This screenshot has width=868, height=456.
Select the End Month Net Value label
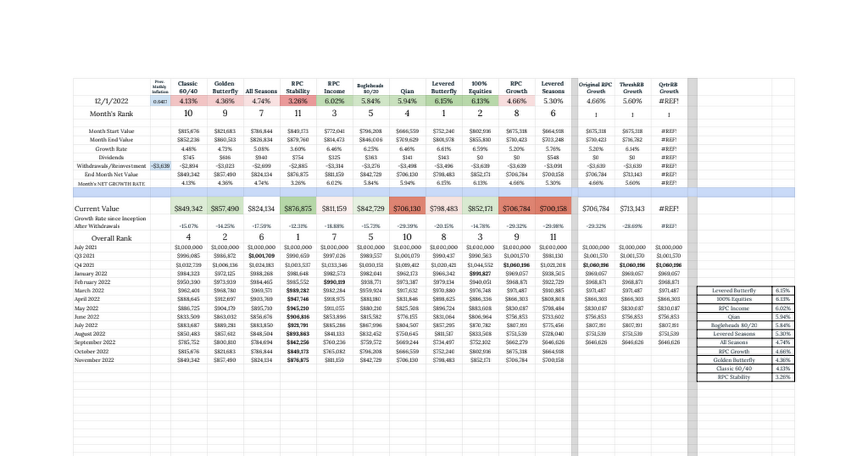click(x=110, y=174)
